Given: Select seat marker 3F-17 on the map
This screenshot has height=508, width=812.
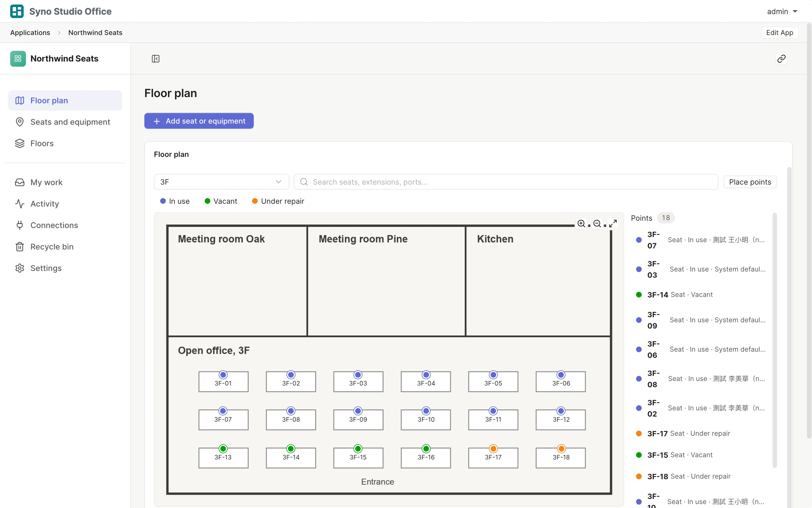Looking at the screenshot, I should point(493,448).
